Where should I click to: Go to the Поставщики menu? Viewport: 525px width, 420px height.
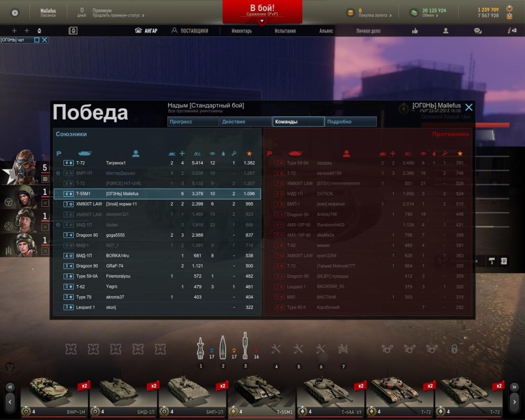190,30
